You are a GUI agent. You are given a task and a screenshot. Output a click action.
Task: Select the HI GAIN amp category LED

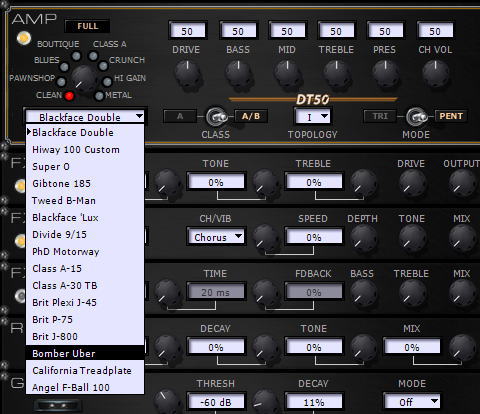(107, 81)
